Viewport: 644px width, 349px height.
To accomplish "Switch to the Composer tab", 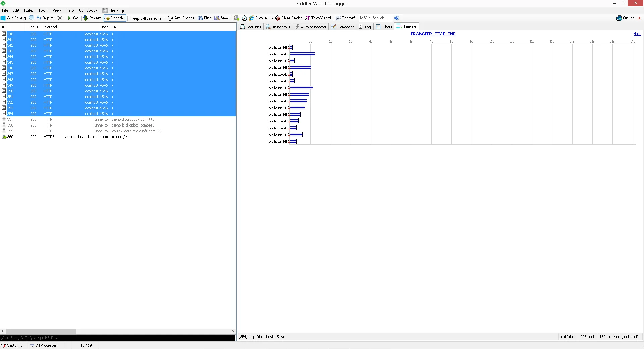I will [342, 27].
